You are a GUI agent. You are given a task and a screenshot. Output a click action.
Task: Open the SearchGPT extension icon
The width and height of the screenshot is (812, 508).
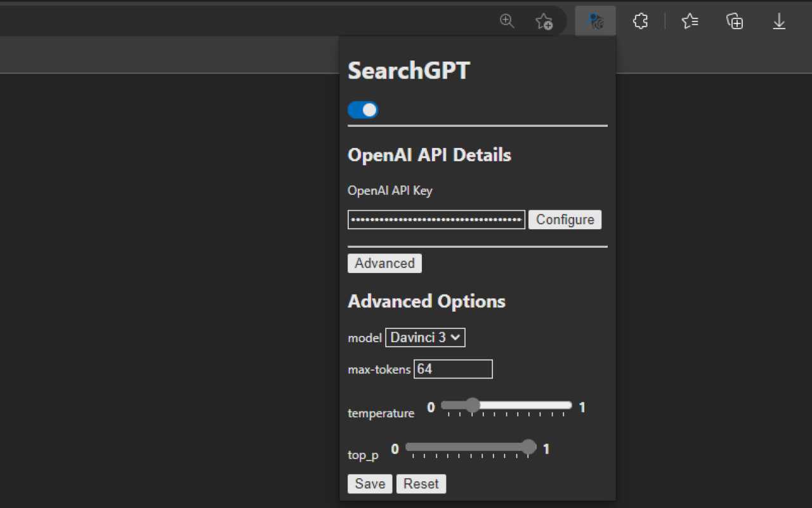[x=596, y=21]
